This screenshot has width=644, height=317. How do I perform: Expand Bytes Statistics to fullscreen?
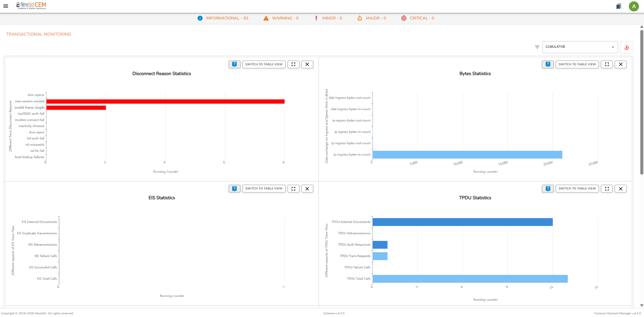click(x=607, y=64)
